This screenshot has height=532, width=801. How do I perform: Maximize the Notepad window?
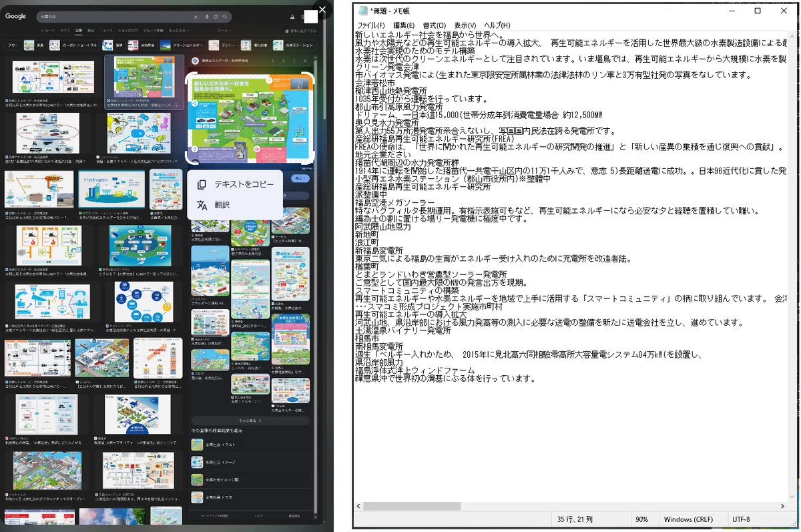pyautogui.click(x=758, y=11)
